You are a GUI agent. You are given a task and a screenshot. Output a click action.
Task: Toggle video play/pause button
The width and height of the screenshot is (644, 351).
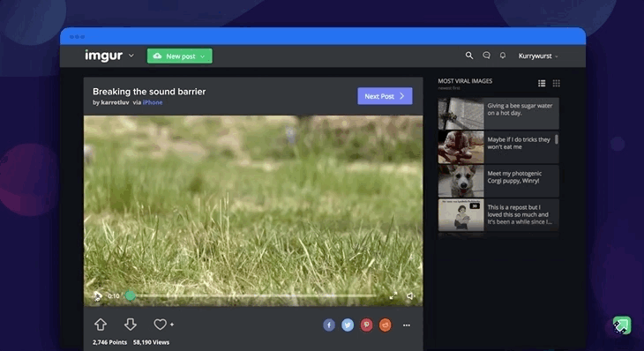coord(98,296)
